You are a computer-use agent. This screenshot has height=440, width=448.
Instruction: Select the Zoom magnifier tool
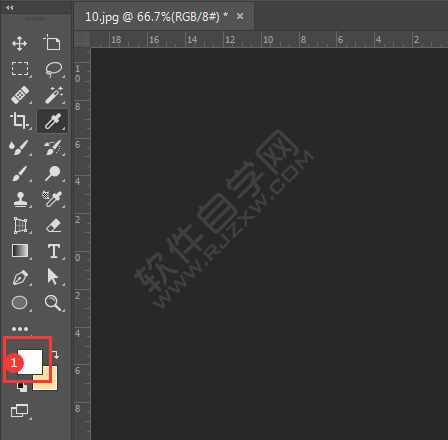[53, 303]
